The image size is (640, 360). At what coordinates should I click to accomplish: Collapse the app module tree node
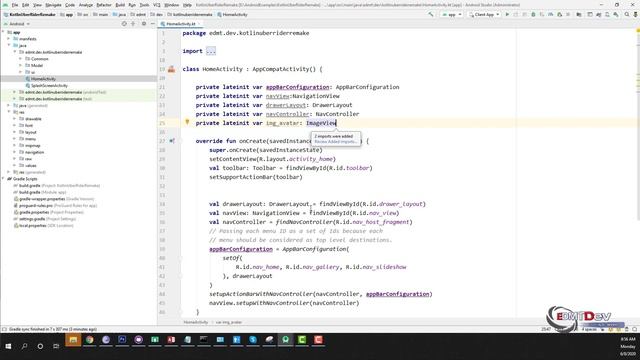click(3, 32)
